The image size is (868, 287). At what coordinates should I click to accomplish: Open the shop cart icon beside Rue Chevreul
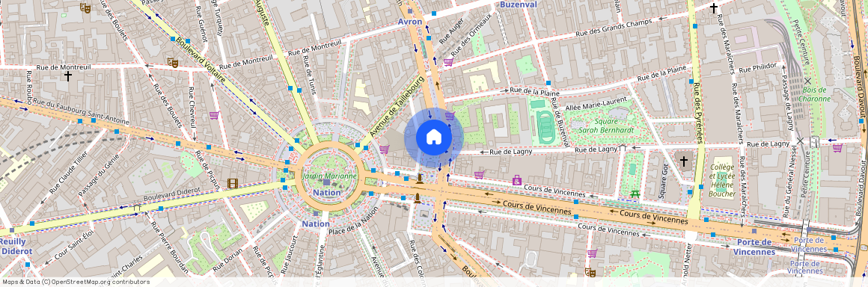pyautogui.click(x=214, y=116)
